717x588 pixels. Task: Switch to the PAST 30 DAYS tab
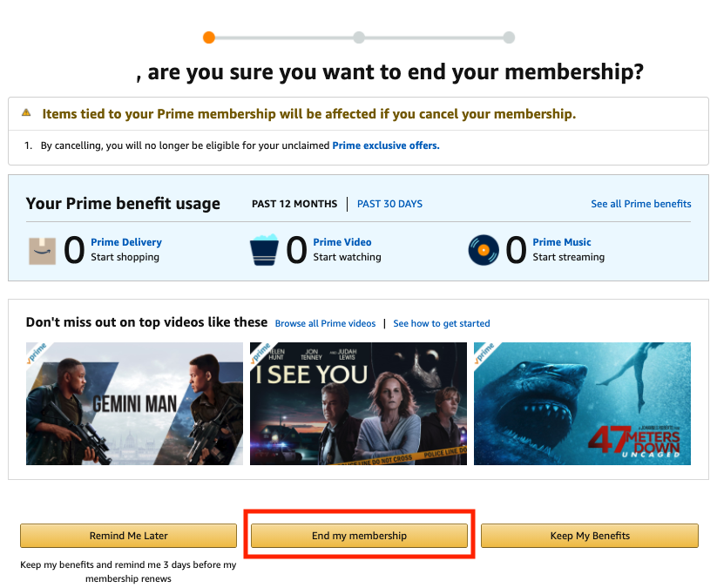389,204
